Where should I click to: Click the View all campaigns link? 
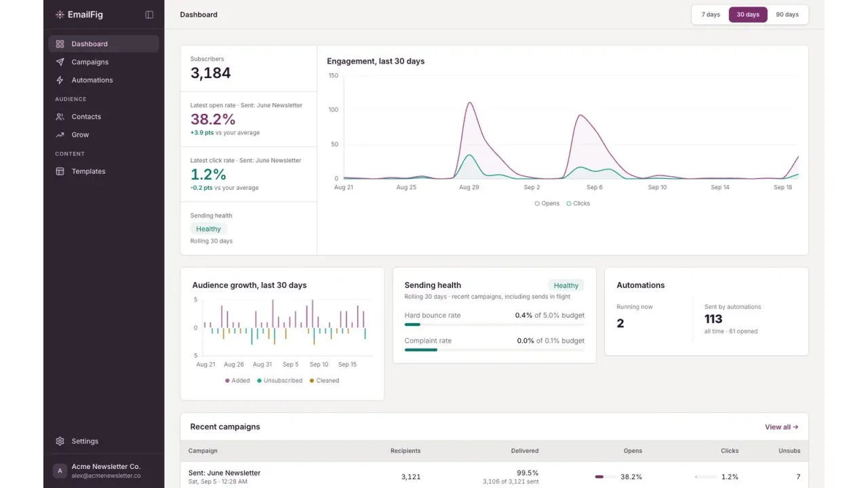coord(781,427)
